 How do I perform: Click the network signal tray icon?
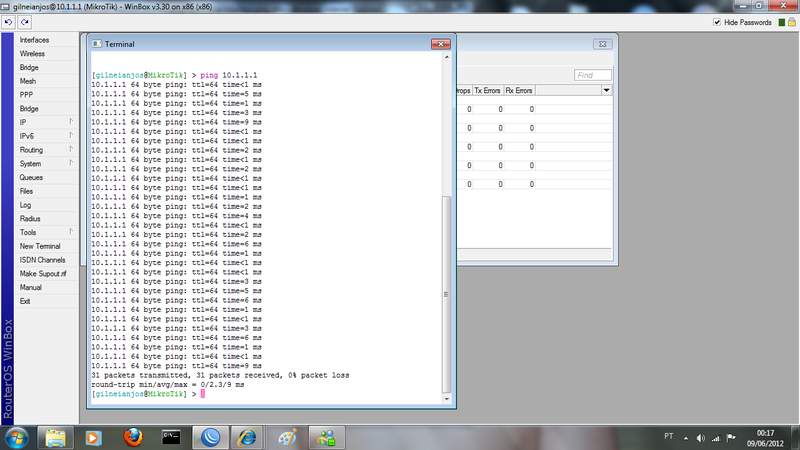[716, 438]
